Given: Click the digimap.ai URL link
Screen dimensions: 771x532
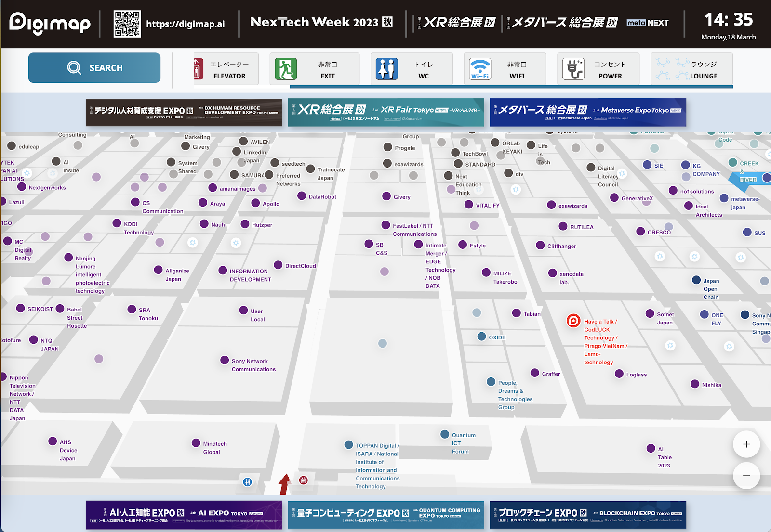Looking at the screenshot, I should pos(185,24).
